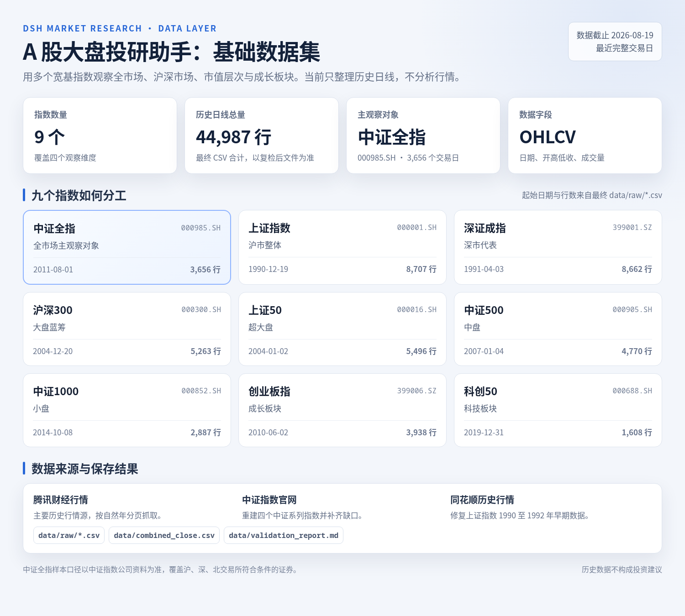
Task: Click the 创业板指 card title
Action: click(269, 392)
